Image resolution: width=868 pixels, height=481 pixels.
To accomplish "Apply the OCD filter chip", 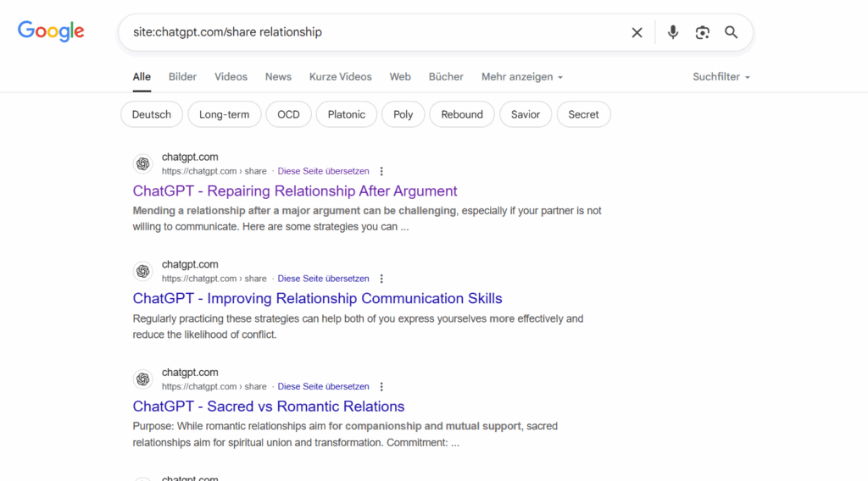I will point(288,114).
